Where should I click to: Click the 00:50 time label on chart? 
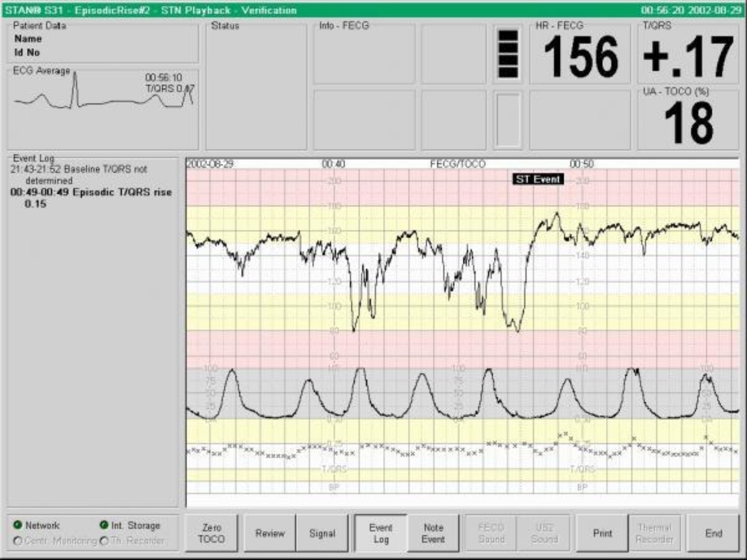(582, 164)
